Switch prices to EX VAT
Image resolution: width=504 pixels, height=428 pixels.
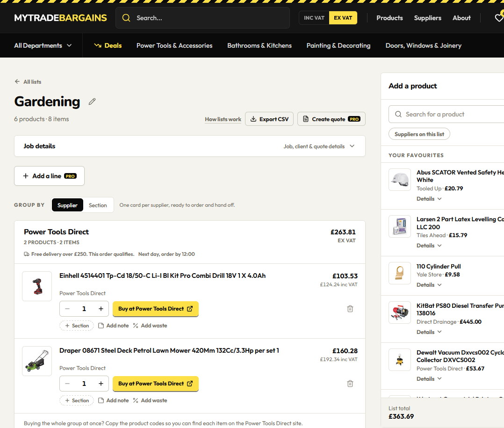tap(343, 18)
